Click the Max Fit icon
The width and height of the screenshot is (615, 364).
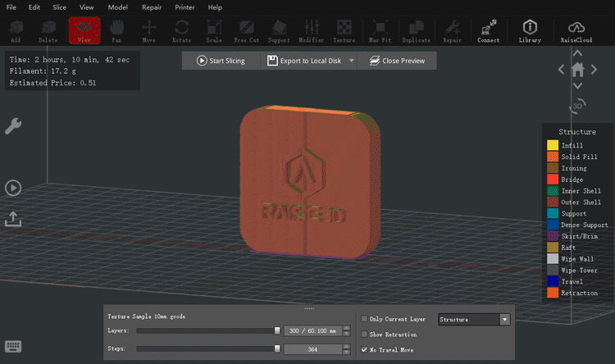pos(380,31)
